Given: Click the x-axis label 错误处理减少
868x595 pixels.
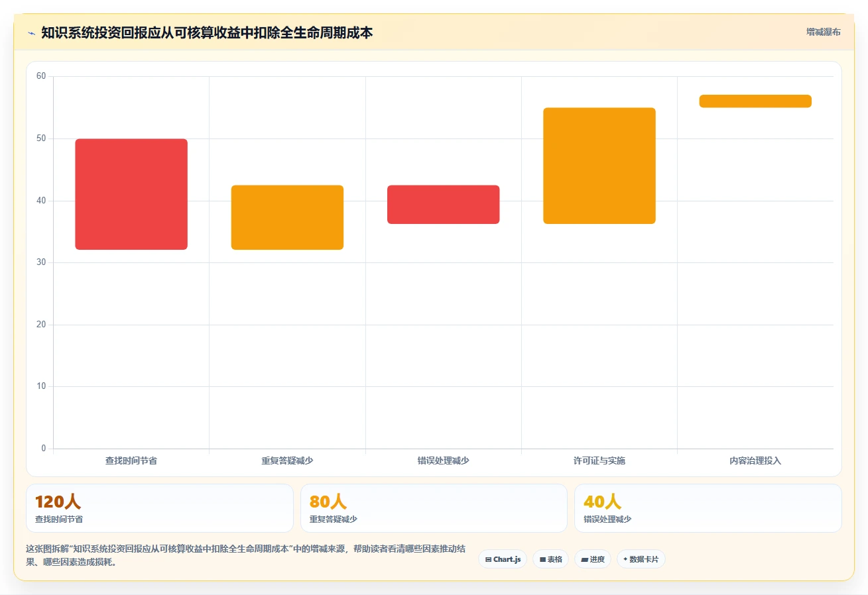Looking at the screenshot, I should [x=443, y=460].
